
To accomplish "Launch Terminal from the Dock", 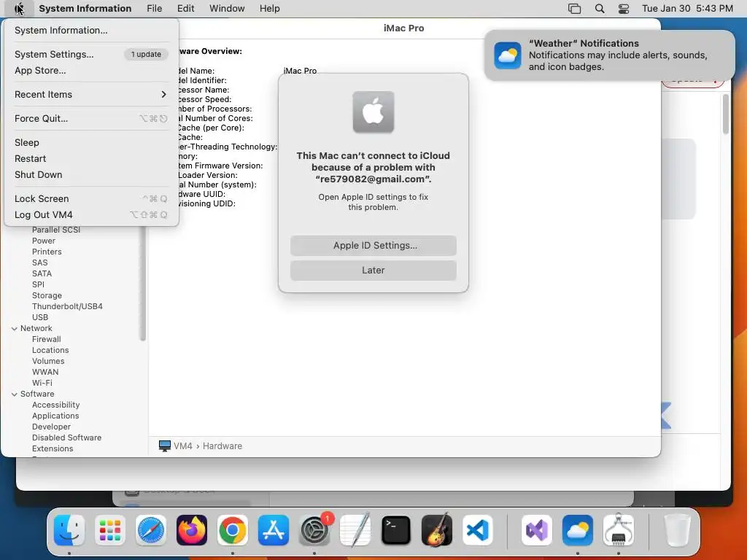I will [396, 530].
